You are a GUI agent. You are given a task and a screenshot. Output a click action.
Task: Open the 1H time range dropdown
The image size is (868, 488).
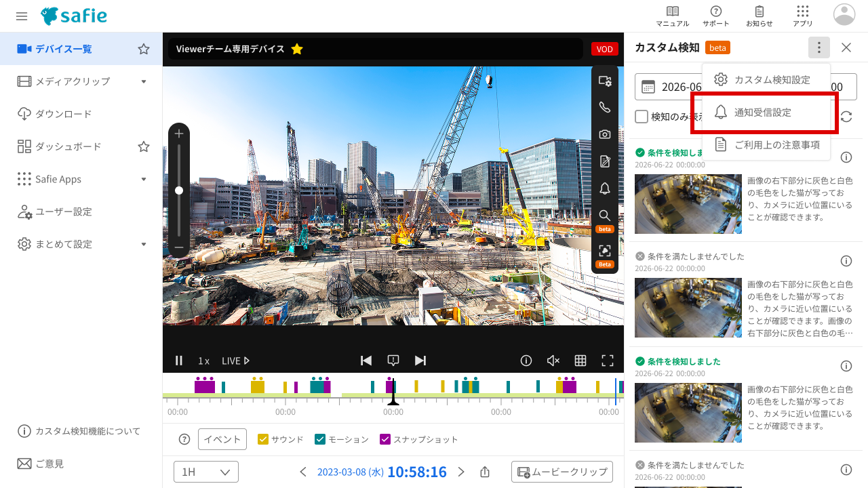click(x=206, y=472)
